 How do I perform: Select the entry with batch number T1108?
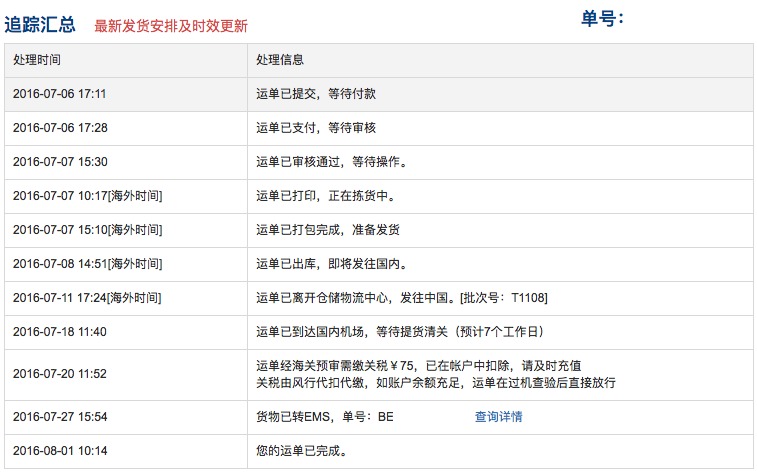[x=401, y=298]
